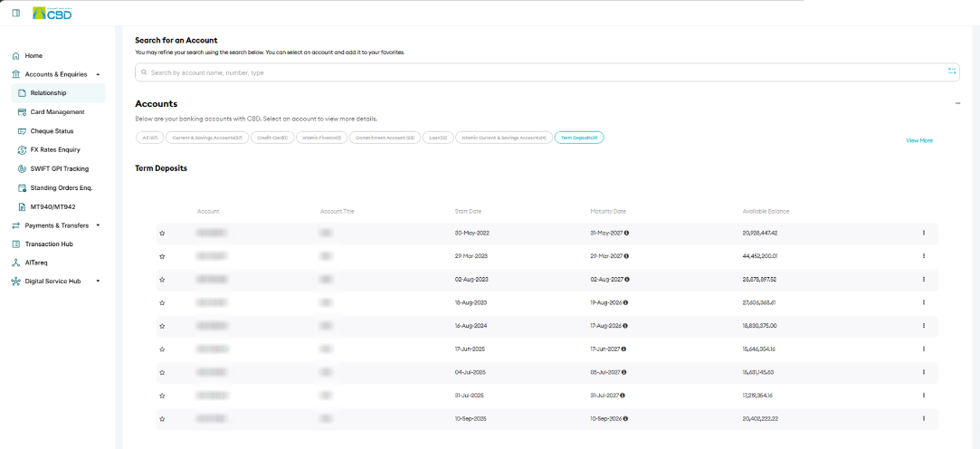This screenshot has width=980, height=449.
Task: Filter by Current & Savings Accounts
Action: 207,139
